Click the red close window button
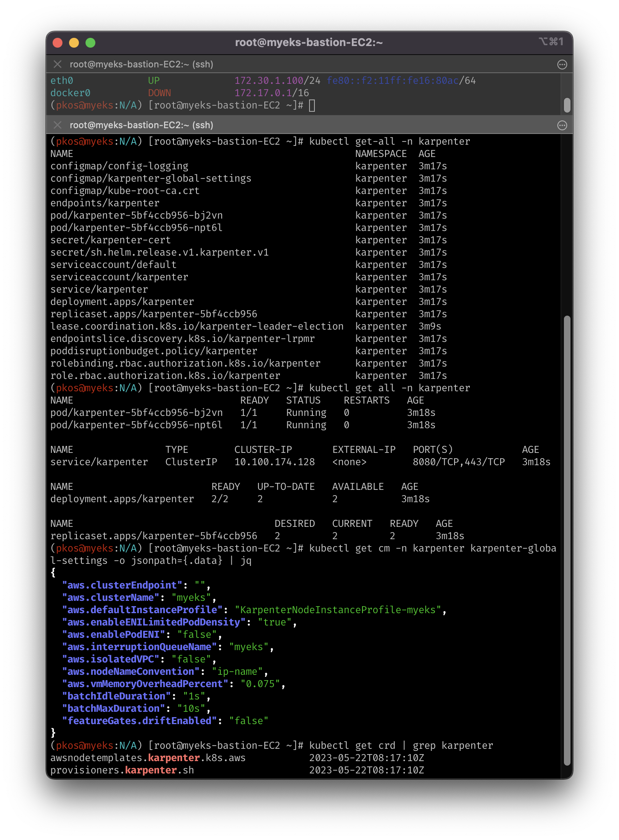Viewport: 619px width, 840px height. (x=58, y=43)
